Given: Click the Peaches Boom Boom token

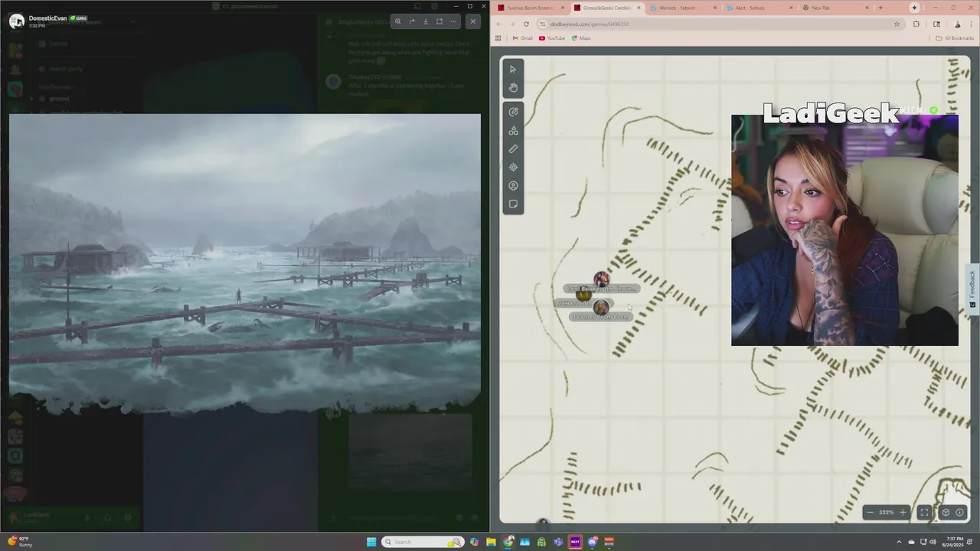Looking at the screenshot, I should pos(601,308).
